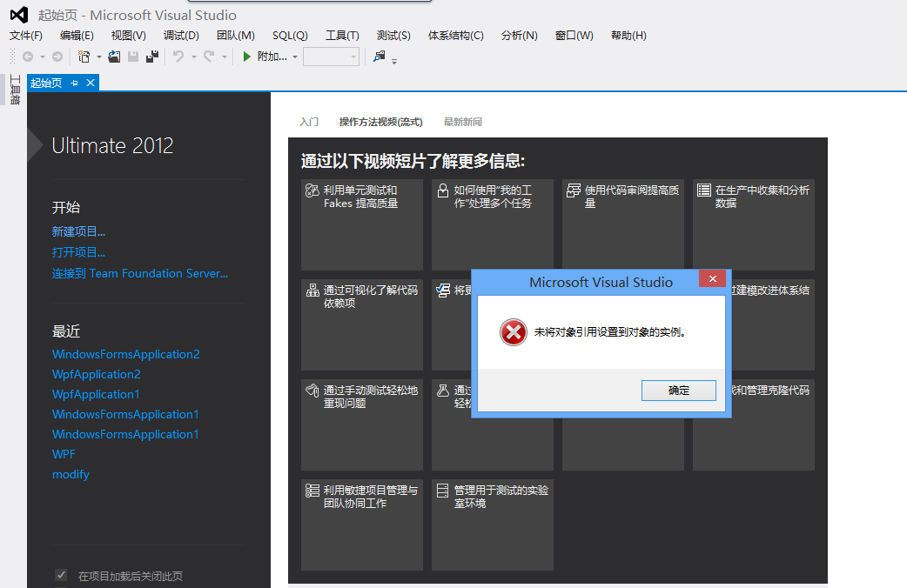Click the icon on the 通过手动测试轻松地重现问题 tile
Viewport: 907px width, 588px height.
click(312, 391)
